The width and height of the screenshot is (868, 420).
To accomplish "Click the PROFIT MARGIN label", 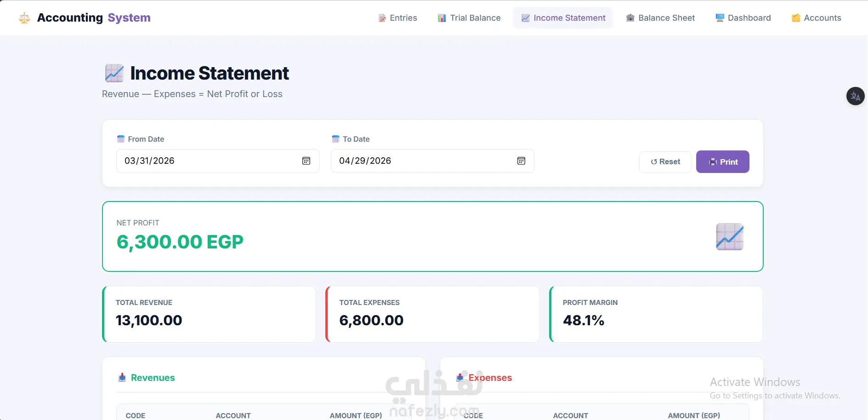I will [590, 303].
